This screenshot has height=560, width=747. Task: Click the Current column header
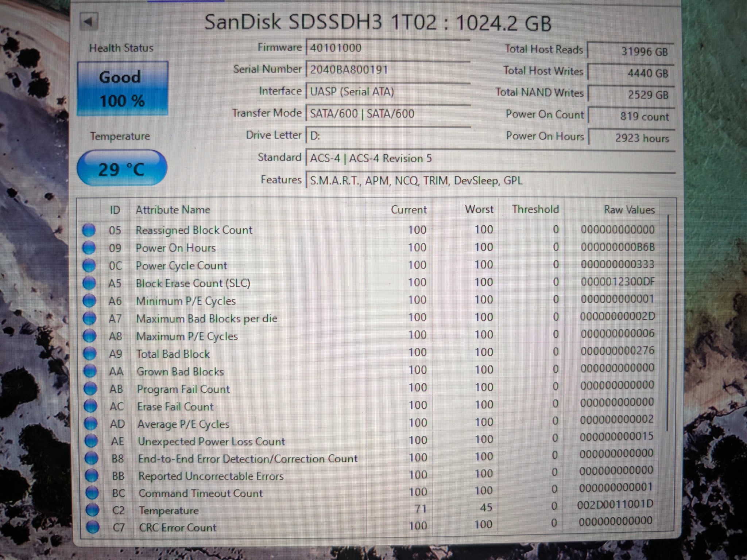(x=409, y=210)
